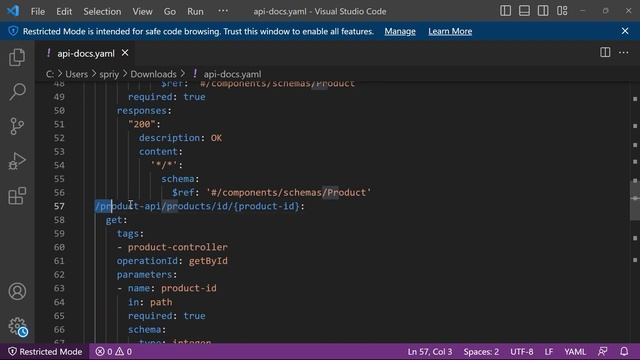Click 'parameters:' on line 62
This screenshot has width=640, height=360.
coord(147,274)
